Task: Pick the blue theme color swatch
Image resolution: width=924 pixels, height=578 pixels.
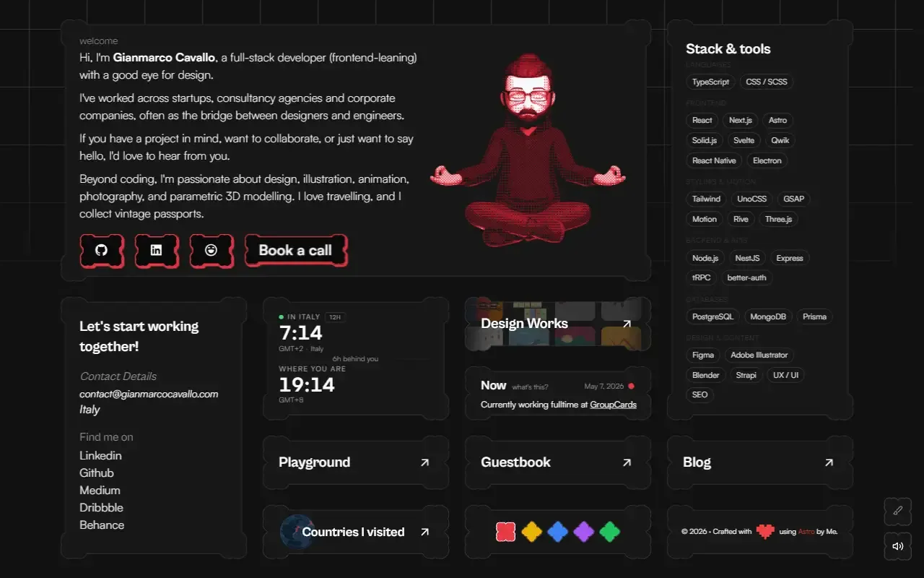Action: (557, 532)
